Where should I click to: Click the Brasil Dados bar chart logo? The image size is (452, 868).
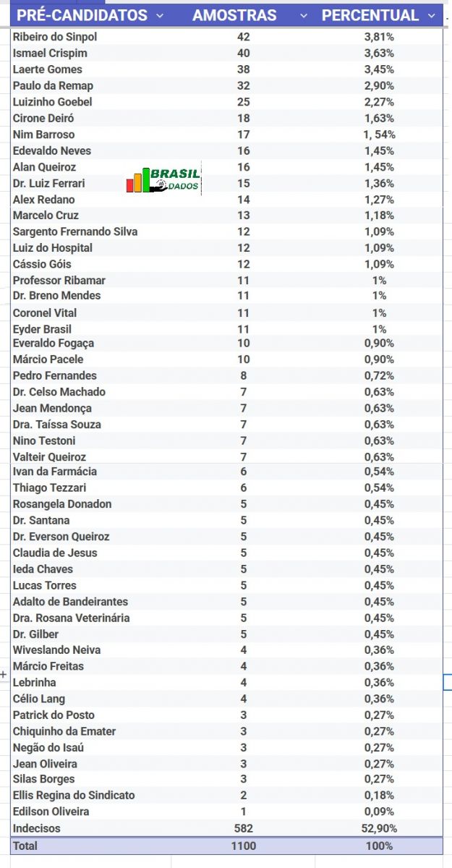point(163,180)
